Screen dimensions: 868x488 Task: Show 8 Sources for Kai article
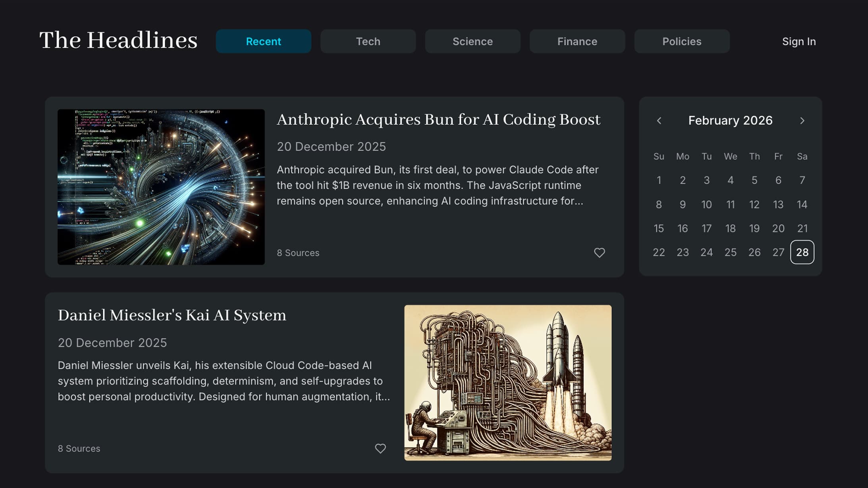pyautogui.click(x=79, y=448)
